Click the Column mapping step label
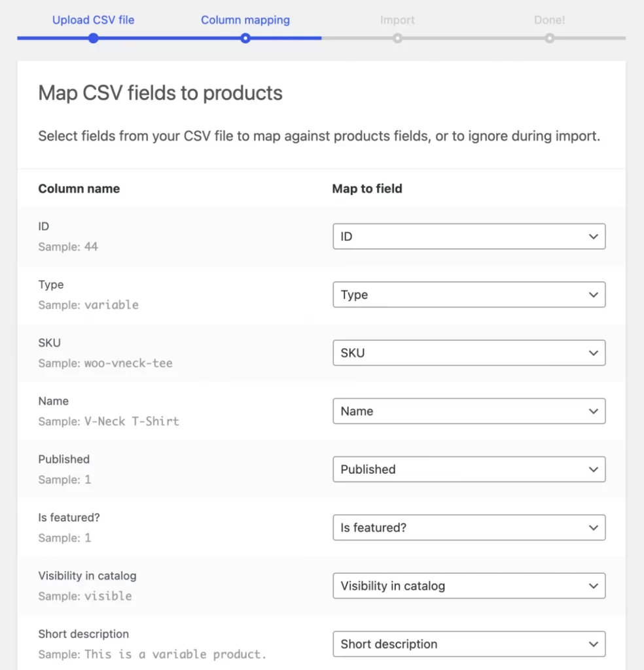 click(x=245, y=20)
